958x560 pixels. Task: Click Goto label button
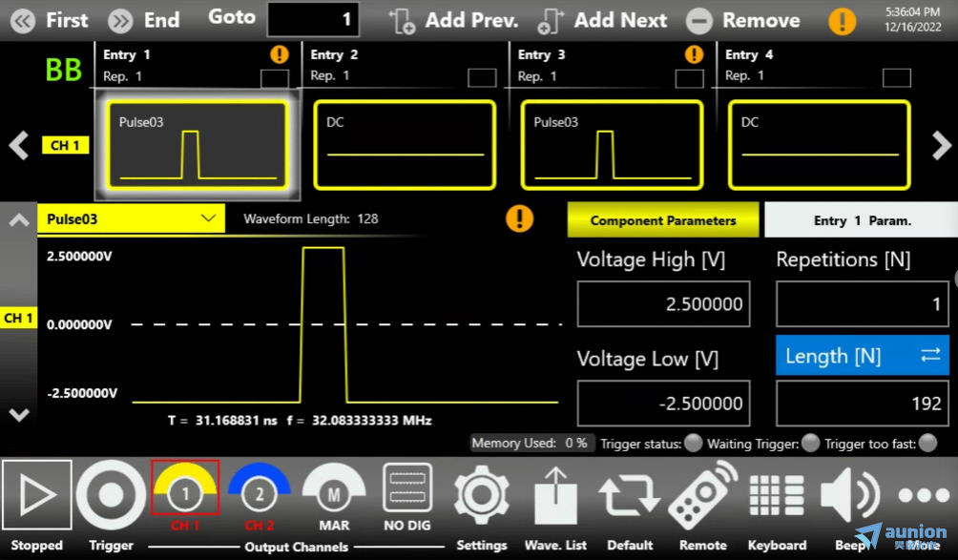(x=232, y=17)
